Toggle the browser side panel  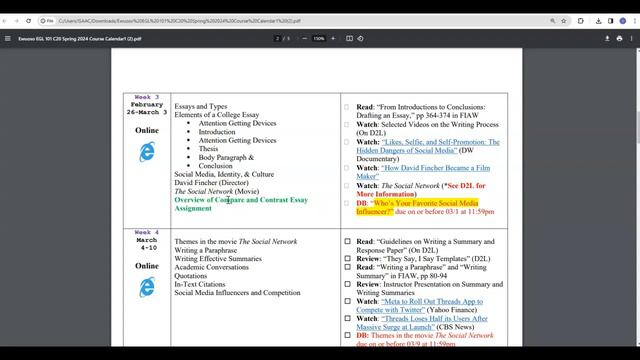tap(611, 21)
